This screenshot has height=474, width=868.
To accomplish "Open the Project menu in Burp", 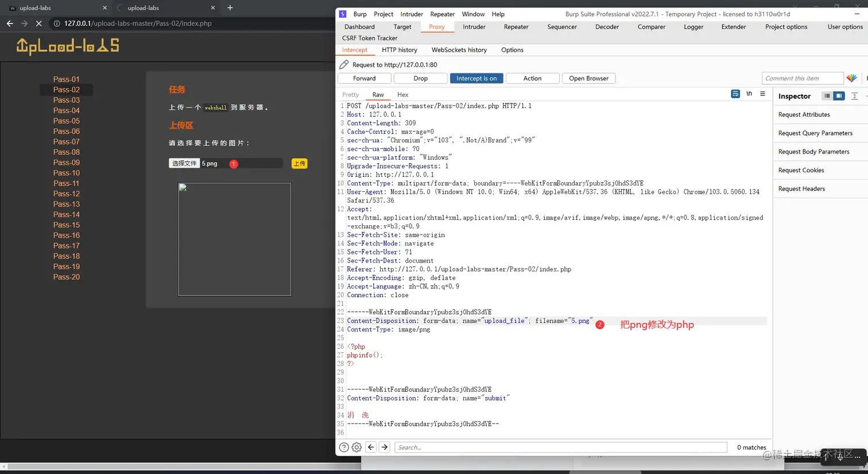I will [383, 14].
